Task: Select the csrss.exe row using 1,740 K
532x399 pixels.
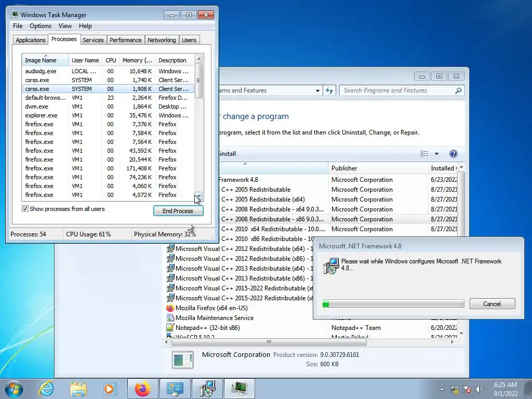Action: [108, 80]
